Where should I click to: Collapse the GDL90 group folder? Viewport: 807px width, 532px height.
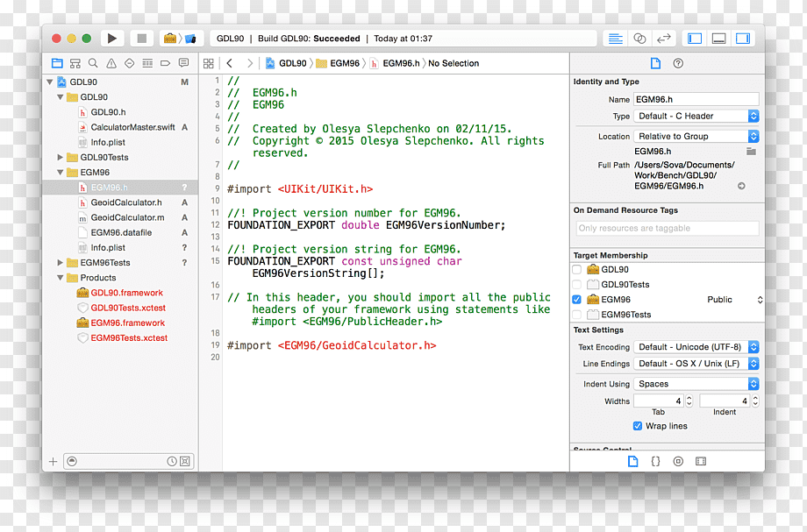pyautogui.click(x=61, y=96)
